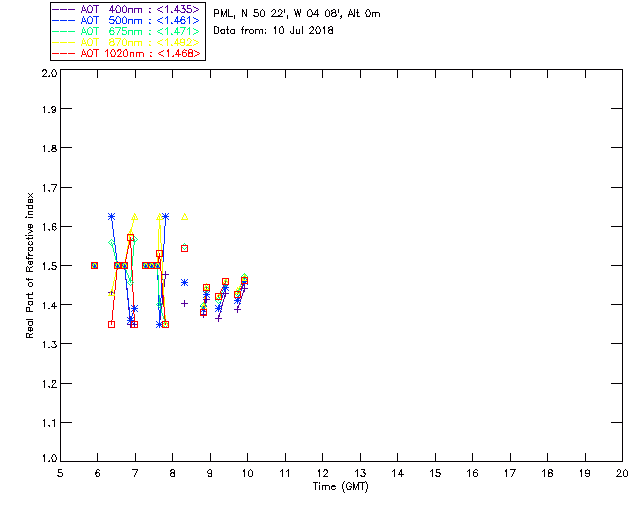
Task: Click the y-axis tick label 1.5
Action: point(49,266)
